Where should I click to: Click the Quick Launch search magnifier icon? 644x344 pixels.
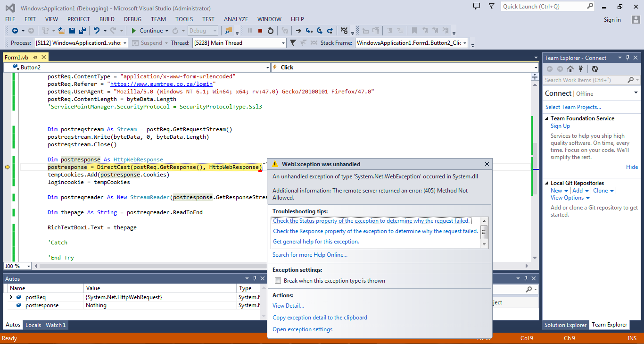[x=590, y=6]
